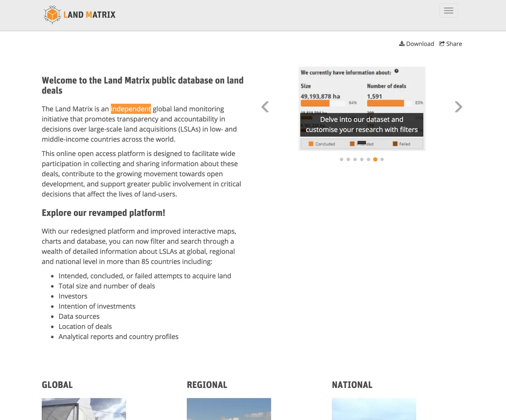This screenshot has width=506, height=420.
Task: Click the NATIONAL section thumbnail image
Action: [x=374, y=409]
